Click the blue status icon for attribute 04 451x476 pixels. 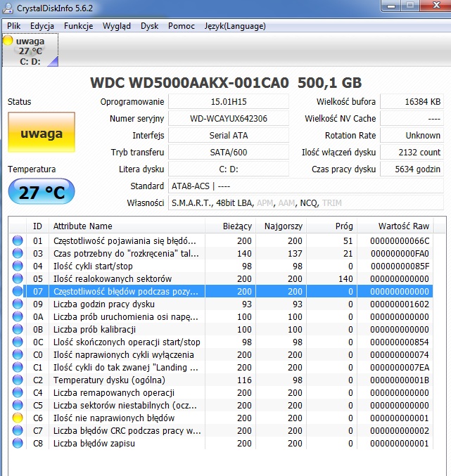(x=18, y=266)
